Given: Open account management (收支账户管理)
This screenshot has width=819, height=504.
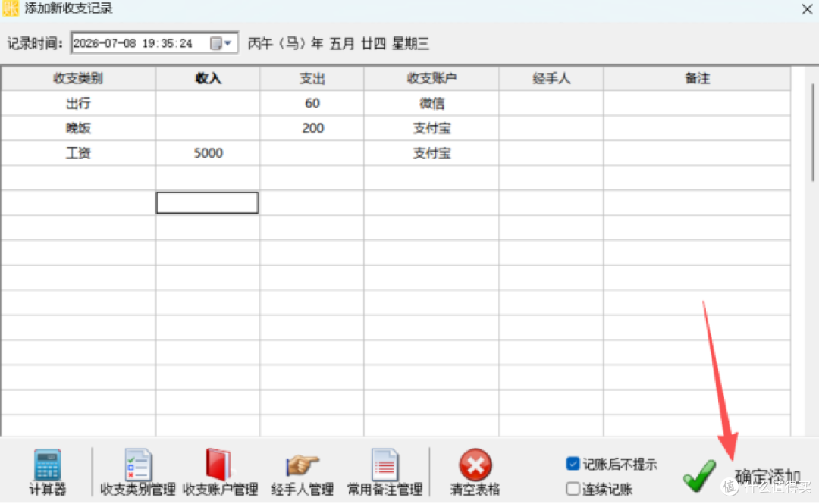Looking at the screenshot, I should pos(220,472).
